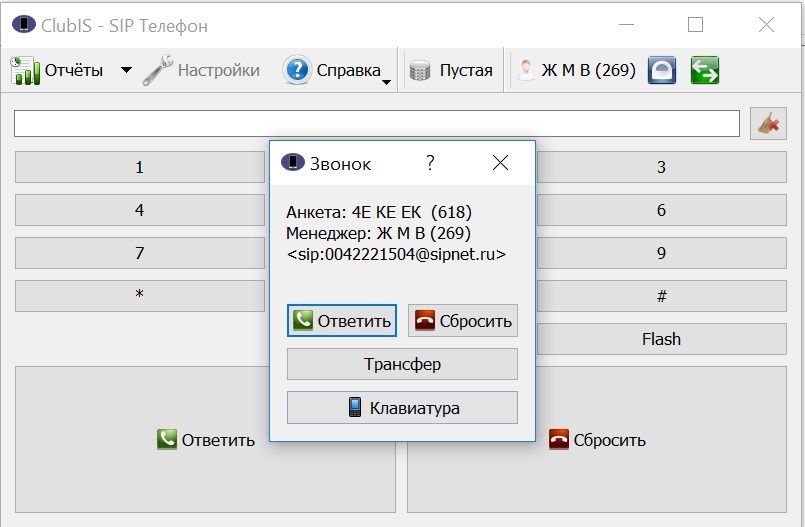
Task: Close the Звонок dialog
Action: [500, 163]
